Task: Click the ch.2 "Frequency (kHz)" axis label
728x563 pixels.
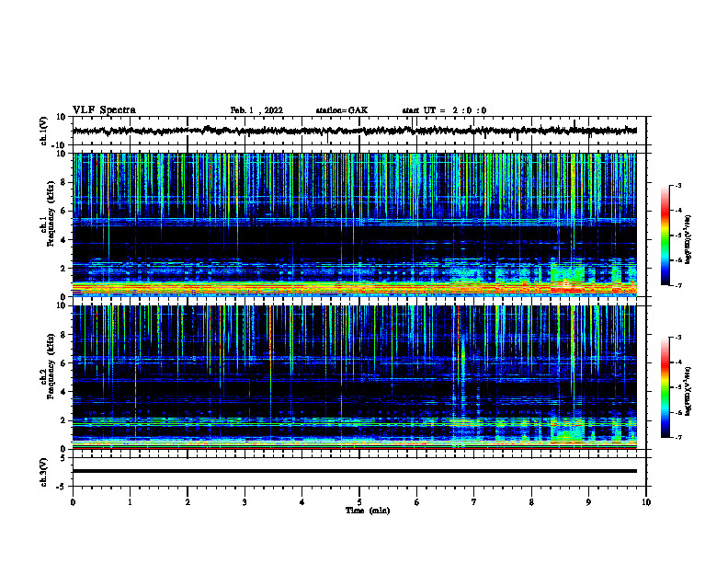Action: click(x=51, y=366)
